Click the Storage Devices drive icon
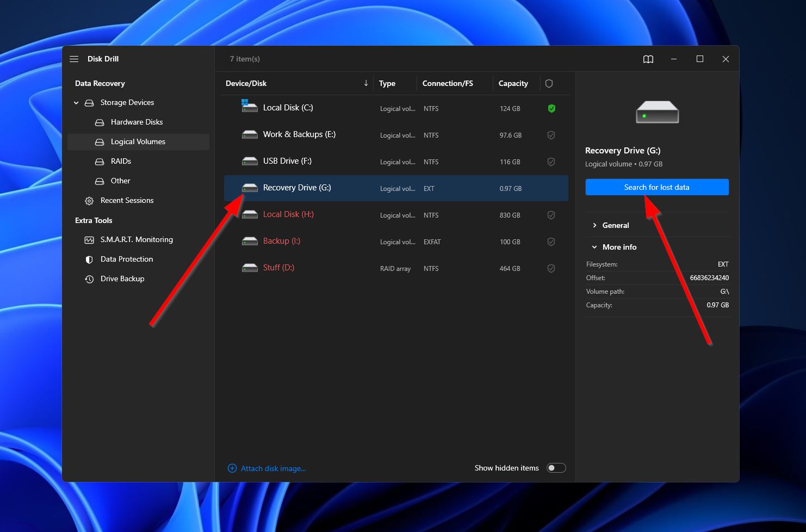This screenshot has width=806, height=532. tap(89, 103)
